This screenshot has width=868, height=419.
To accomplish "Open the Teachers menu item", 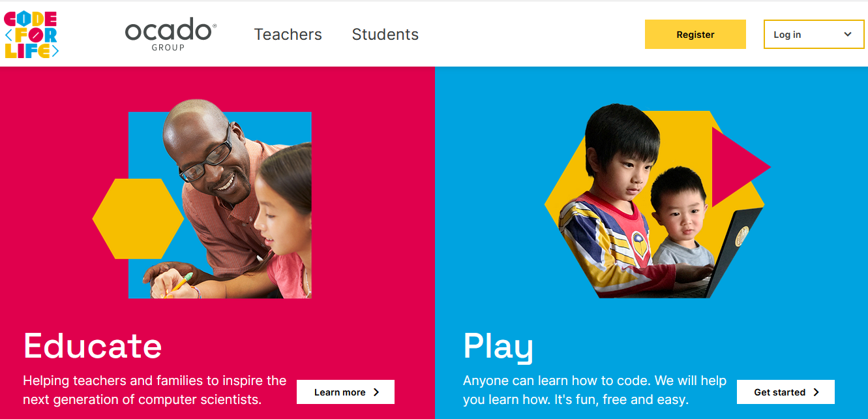I will [288, 35].
